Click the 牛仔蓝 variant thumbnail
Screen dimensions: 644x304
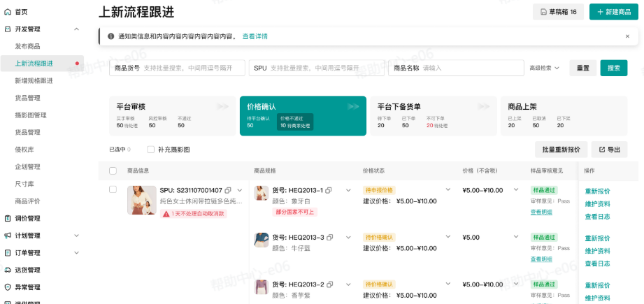click(262, 240)
